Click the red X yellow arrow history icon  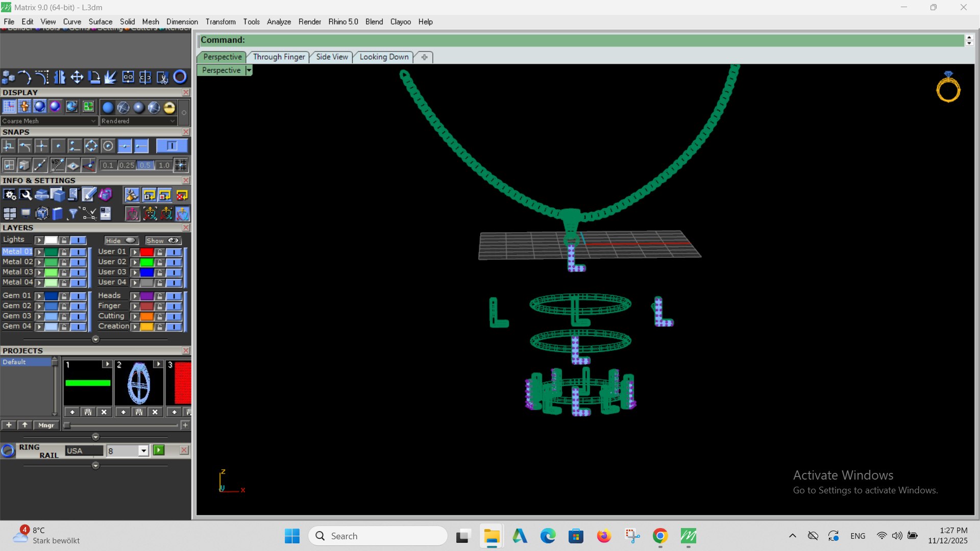point(182,195)
